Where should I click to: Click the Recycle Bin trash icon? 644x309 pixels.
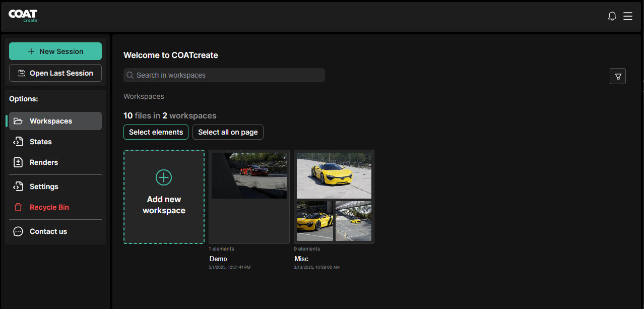(x=18, y=207)
